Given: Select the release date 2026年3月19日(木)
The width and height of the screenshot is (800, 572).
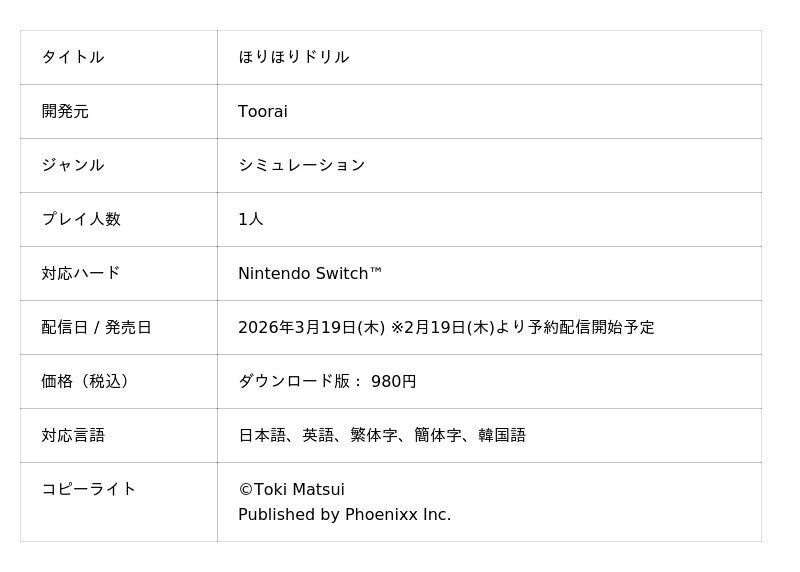Looking at the screenshot, I should (x=311, y=327).
